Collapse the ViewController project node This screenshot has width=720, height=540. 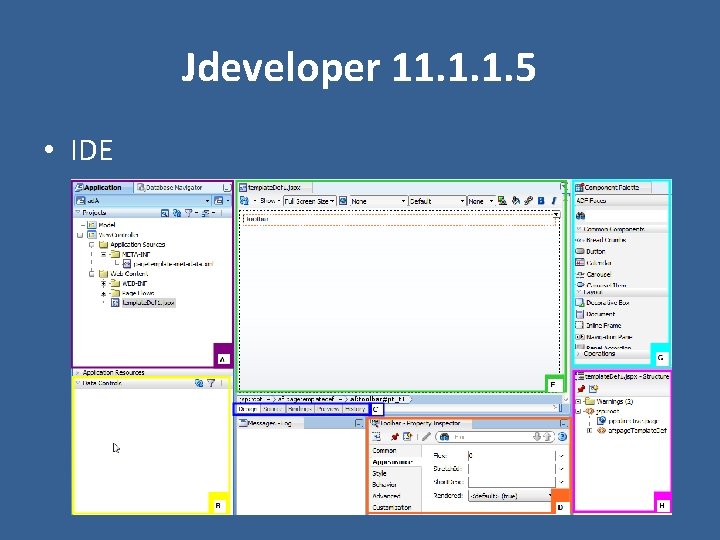point(80,235)
